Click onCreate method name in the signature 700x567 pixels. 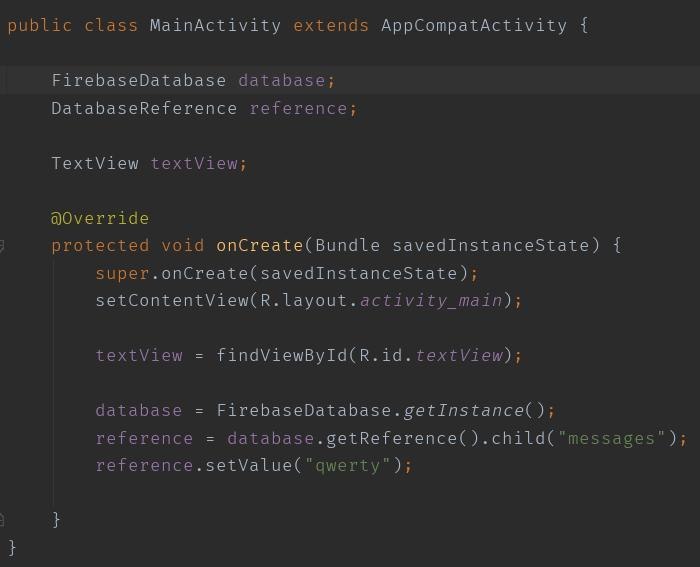click(259, 246)
